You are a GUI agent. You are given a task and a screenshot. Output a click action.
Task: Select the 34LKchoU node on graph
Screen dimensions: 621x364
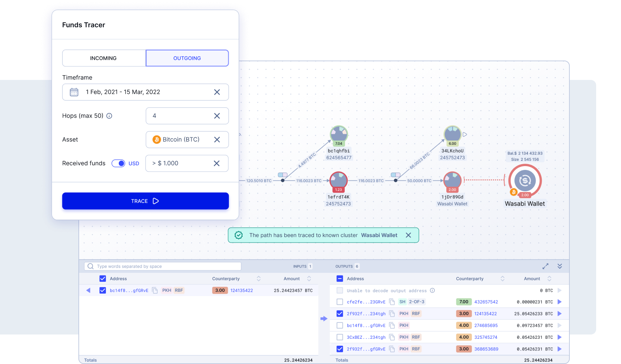[x=453, y=135]
